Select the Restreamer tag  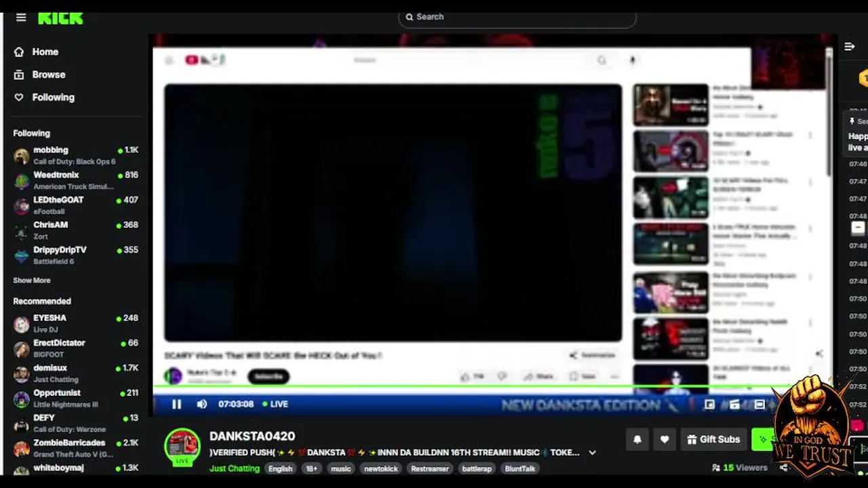430,468
